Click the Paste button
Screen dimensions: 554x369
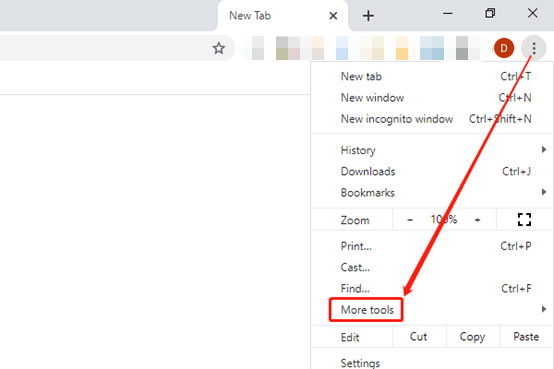(526, 336)
